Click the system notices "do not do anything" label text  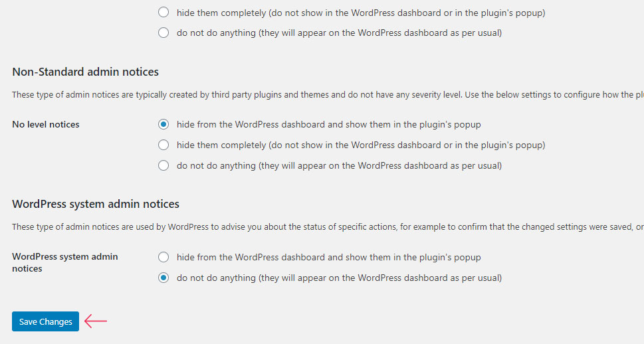[339, 278]
